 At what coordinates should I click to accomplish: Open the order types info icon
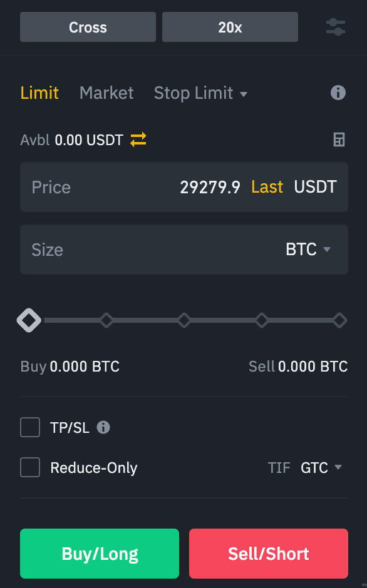pyautogui.click(x=338, y=93)
